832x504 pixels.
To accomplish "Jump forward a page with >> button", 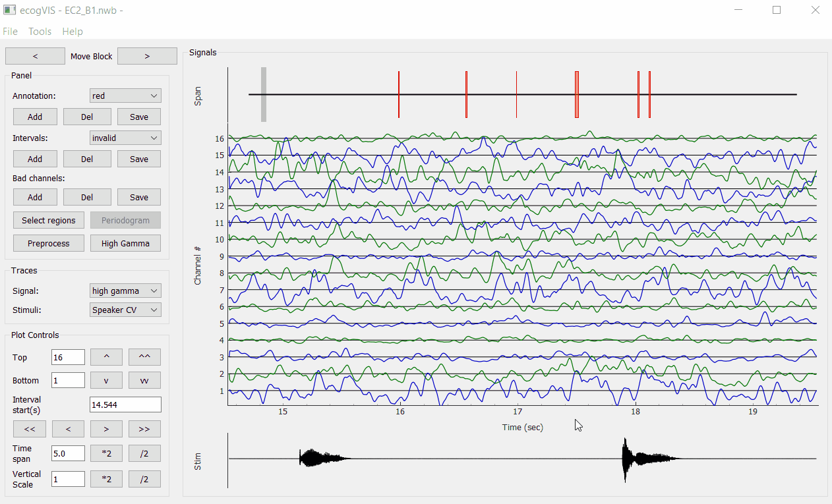I will 144,429.
